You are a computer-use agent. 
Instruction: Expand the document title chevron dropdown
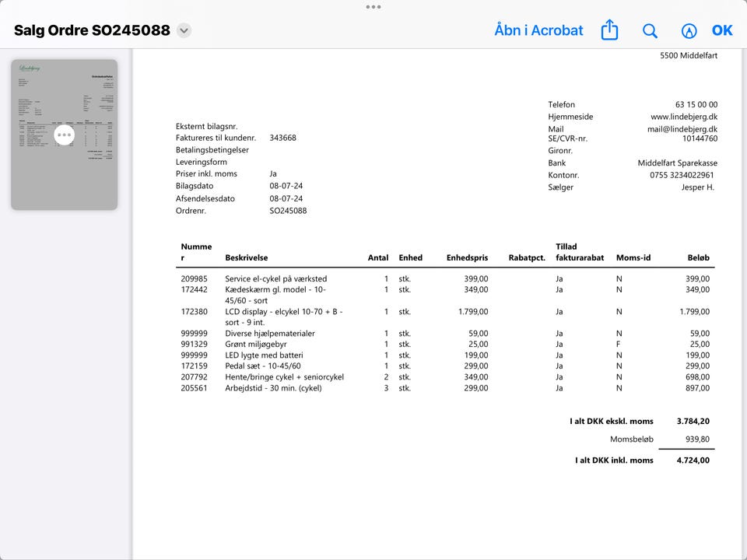coord(184,30)
